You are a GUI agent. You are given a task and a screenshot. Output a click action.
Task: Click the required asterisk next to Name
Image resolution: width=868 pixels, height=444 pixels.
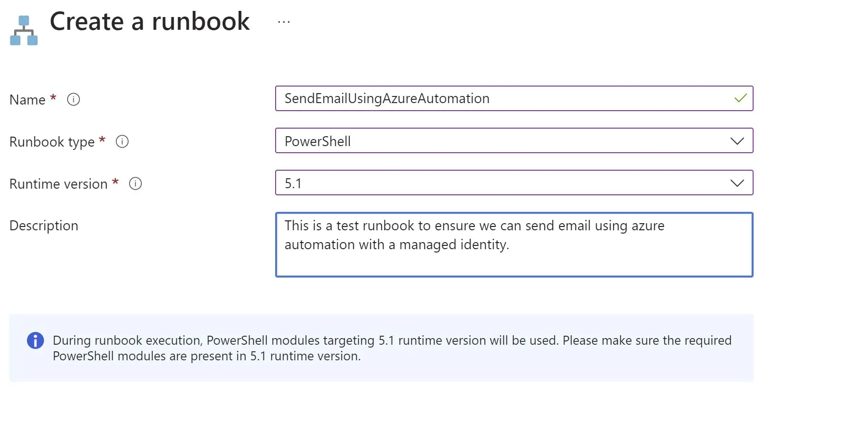pos(53,97)
